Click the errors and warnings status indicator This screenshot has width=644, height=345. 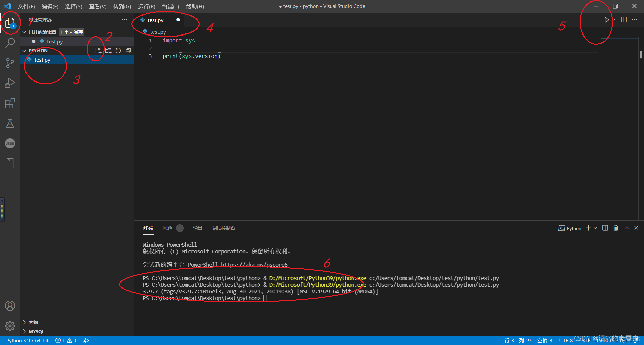point(66,341)
